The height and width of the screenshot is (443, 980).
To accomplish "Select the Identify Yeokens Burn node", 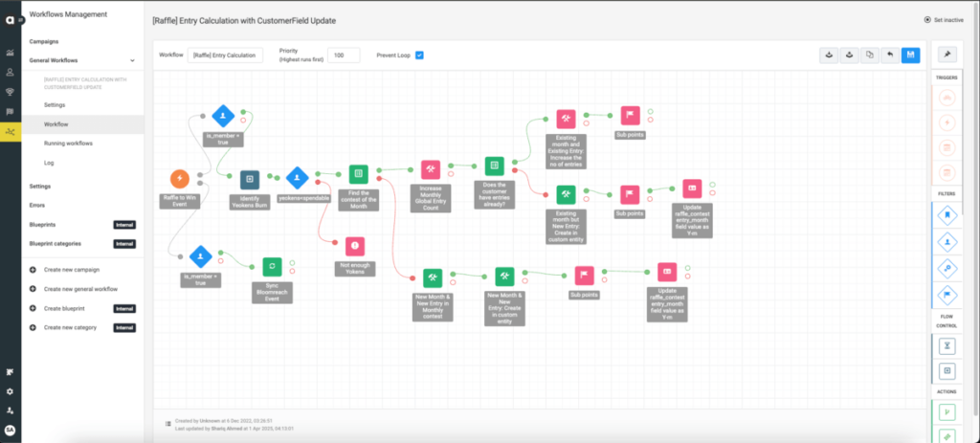I will point(250,179).
